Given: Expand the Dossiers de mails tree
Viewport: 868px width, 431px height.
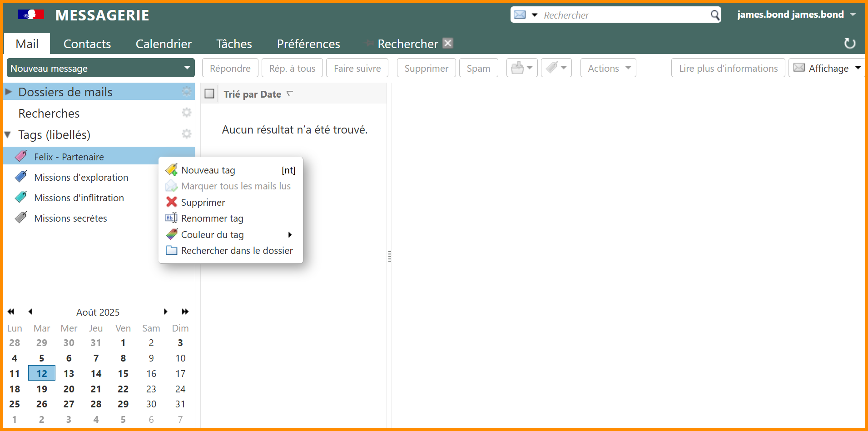Looking at the screenshot, I should (x=8, y=92).
